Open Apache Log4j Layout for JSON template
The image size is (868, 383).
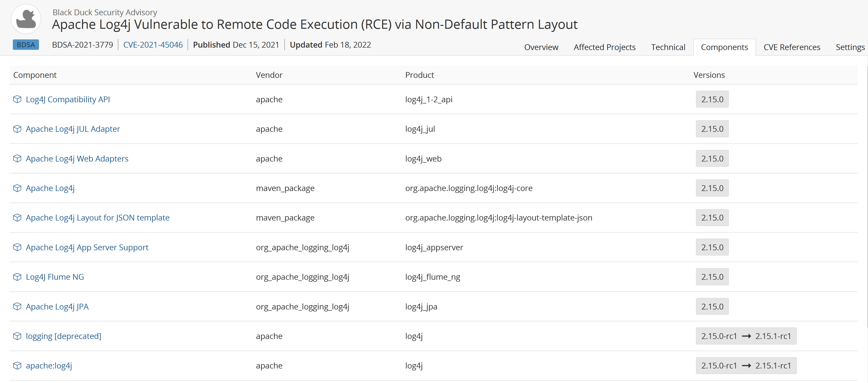click(x=97, y=218)
